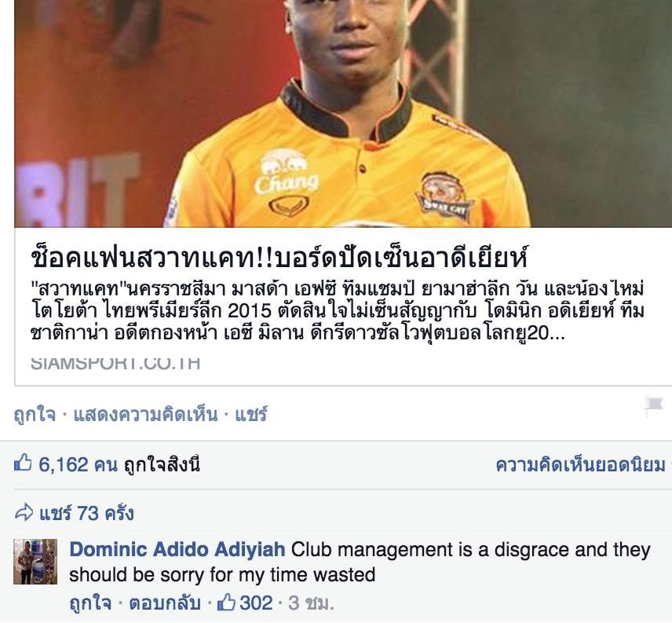Image resolution: width=672 pixels, height=623 pixels.
Task: Open the article headline ช็อคแฟนสวาทแคท
Action: click(x=279, y=256)
